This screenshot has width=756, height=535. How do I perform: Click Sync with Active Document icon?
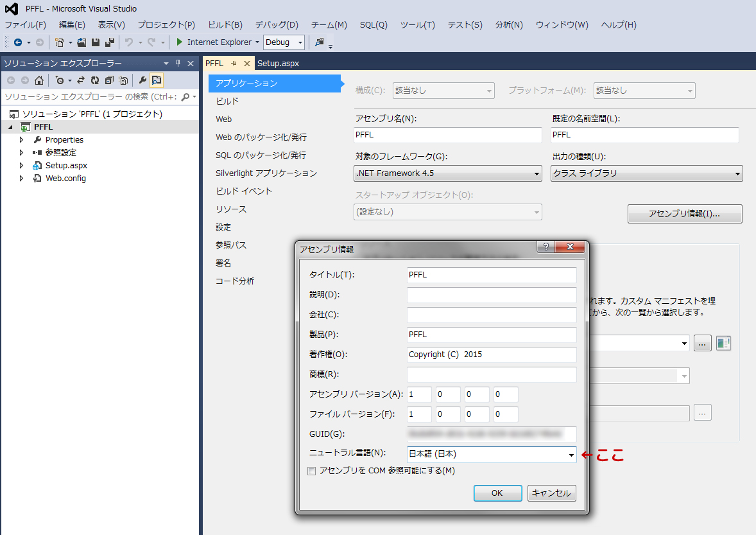click(80, 80)
